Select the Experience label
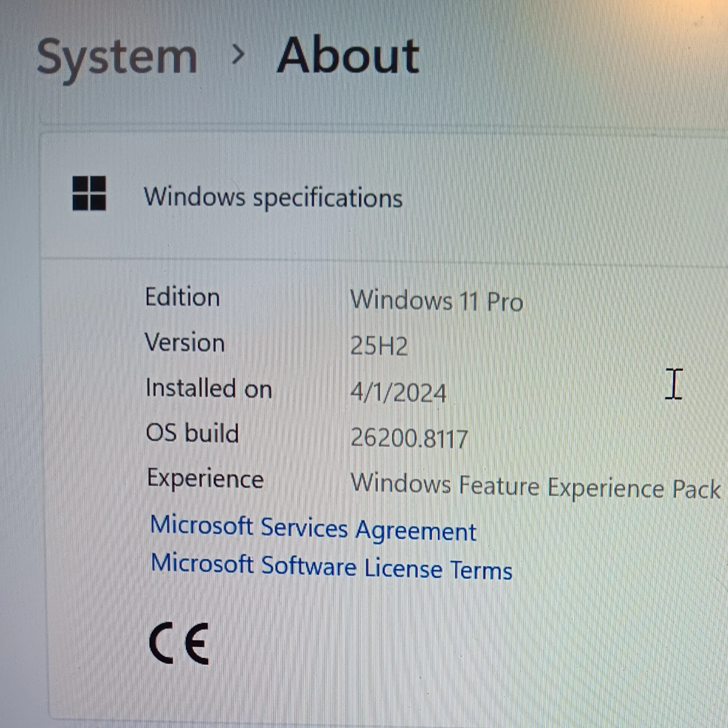The height and width of the screenshot is (728, 728). click(205, 479)
